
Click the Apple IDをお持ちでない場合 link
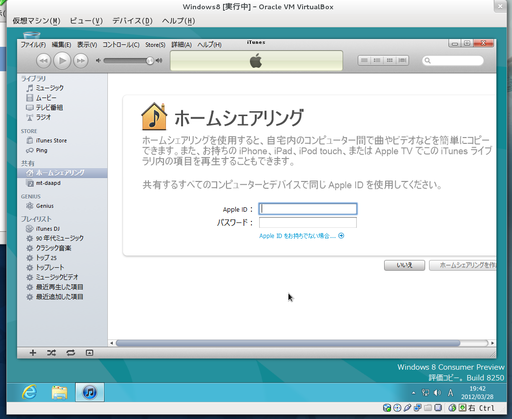[x=301, y=236]
